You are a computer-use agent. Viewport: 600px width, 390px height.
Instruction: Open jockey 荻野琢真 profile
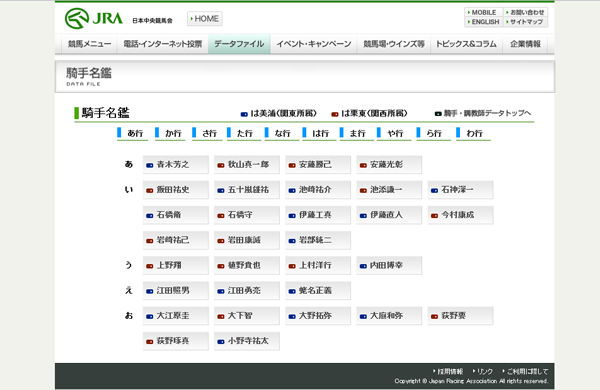(x=176, y=341)
